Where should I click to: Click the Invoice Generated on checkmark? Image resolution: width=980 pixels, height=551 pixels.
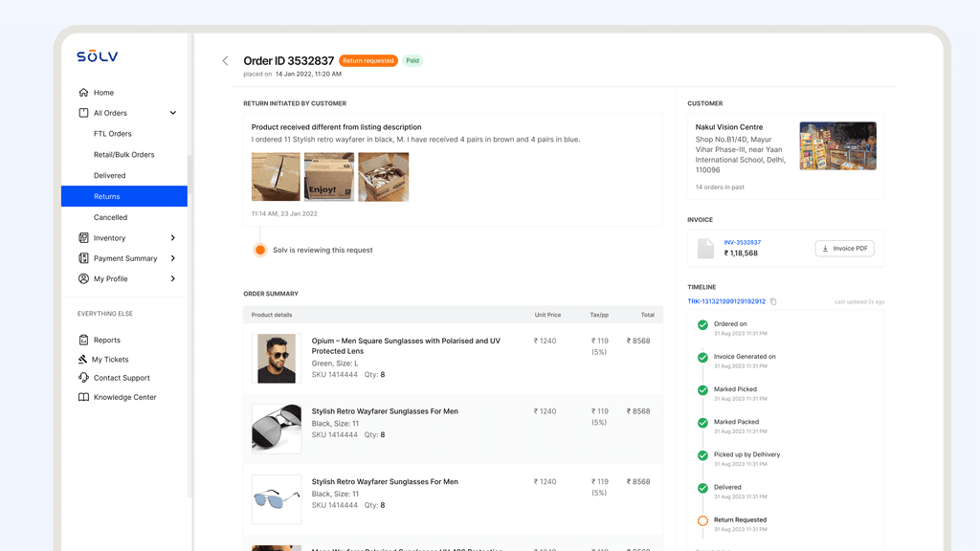702,358
